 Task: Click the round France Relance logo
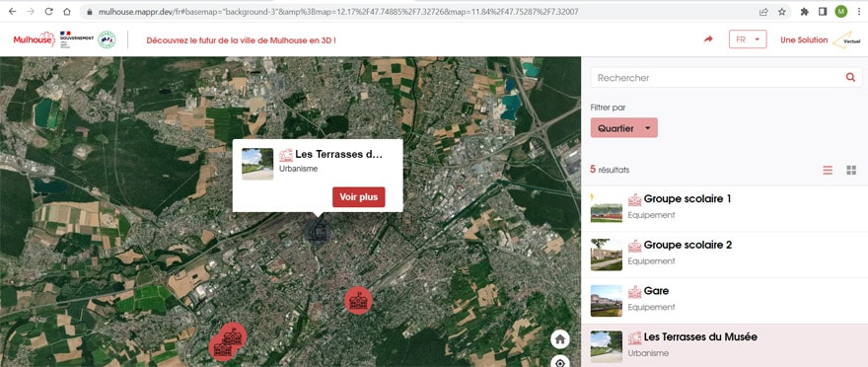[x=107, y=39]
